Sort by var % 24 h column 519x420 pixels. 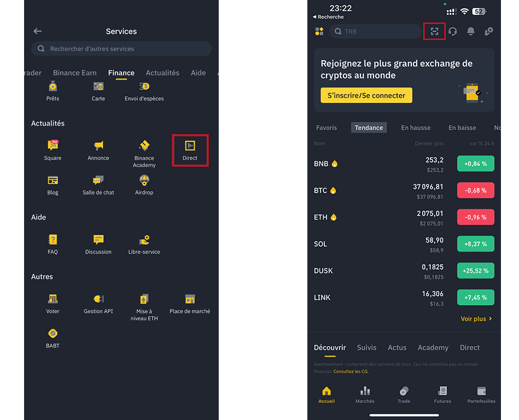[482, 143]
